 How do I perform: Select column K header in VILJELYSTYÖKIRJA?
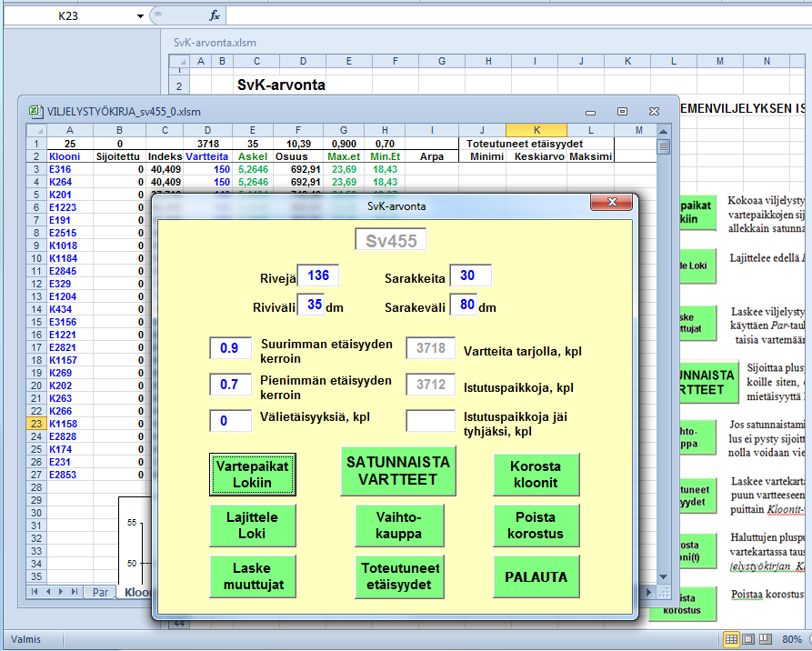click(x=536, y=130)
